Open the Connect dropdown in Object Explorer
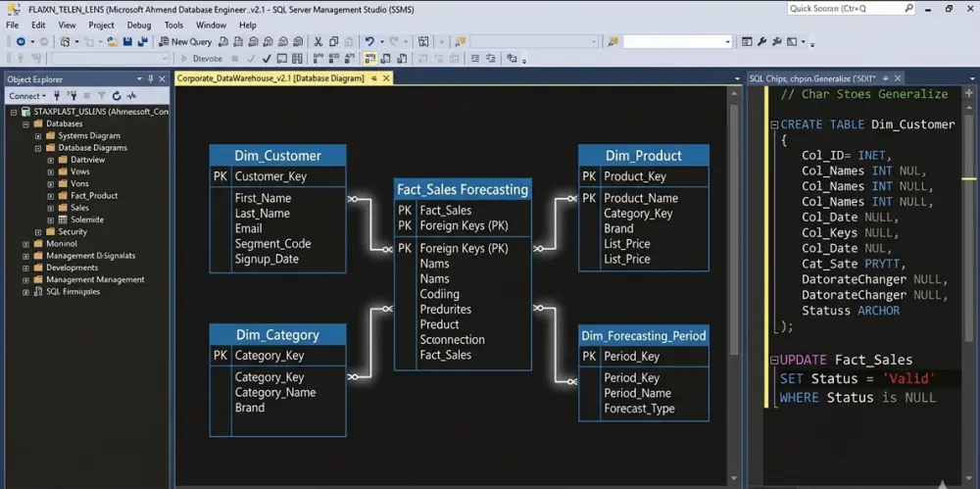Screen dimensions: 980x489 [x=27, y=96]
